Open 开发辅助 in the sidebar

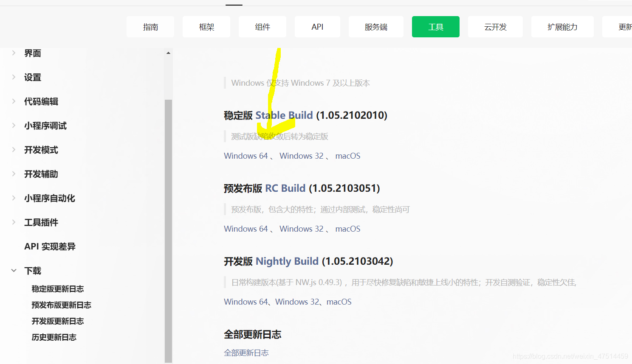click(41, 174)
